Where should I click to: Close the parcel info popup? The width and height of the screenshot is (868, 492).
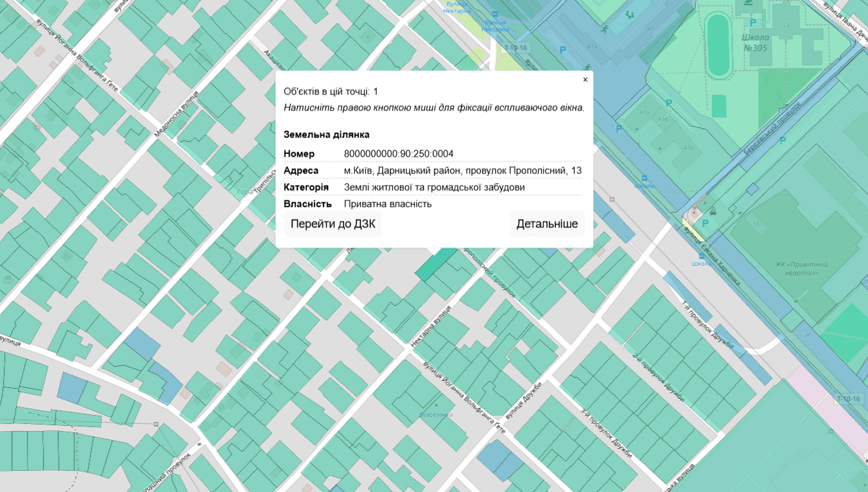pyautogui.click(x=585, y=80)
